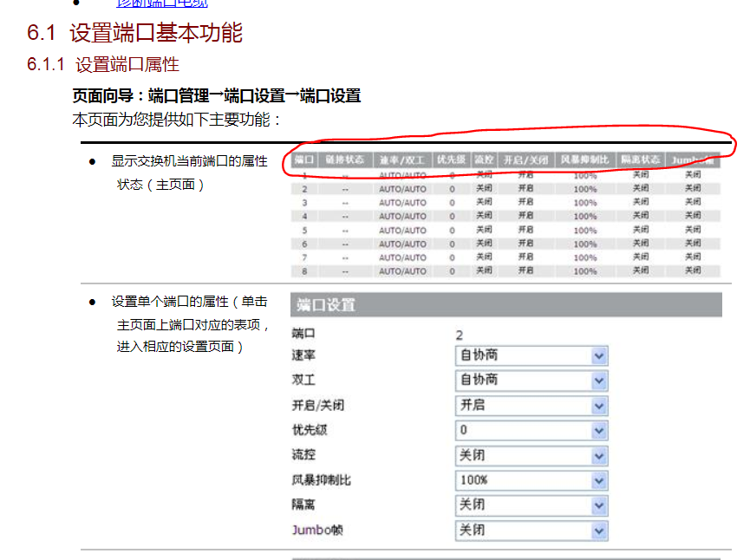The image size is (750, 560).
Task: Click the 优先级 column header
Action: coord(452,160)
